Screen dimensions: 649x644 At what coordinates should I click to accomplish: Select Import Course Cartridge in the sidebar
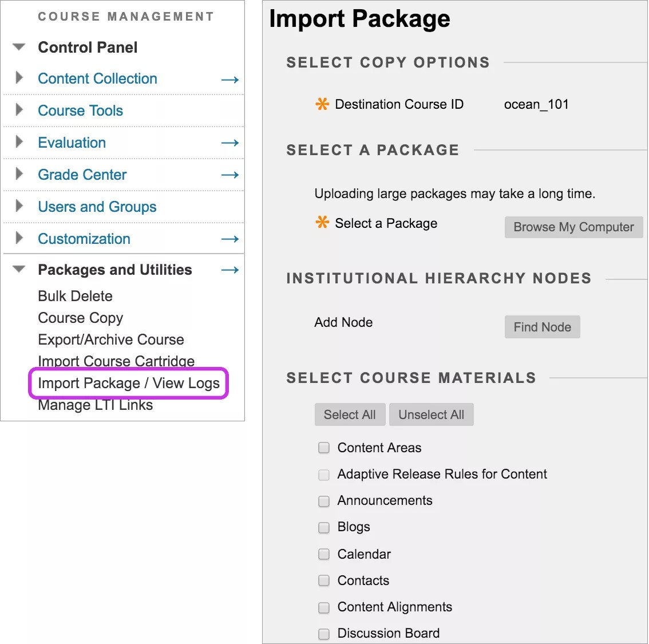tap(116, 361)
